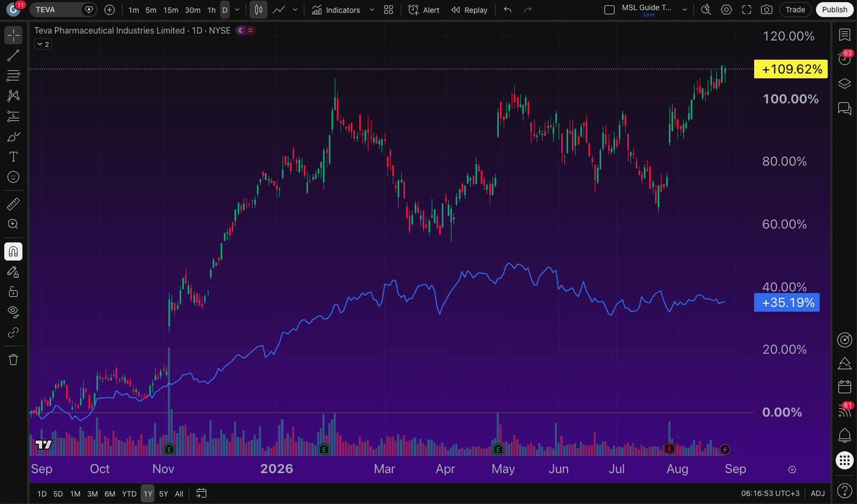Toggle ADJ adjusted data
This screenshot has width=857, height=504.
point(818,493)
